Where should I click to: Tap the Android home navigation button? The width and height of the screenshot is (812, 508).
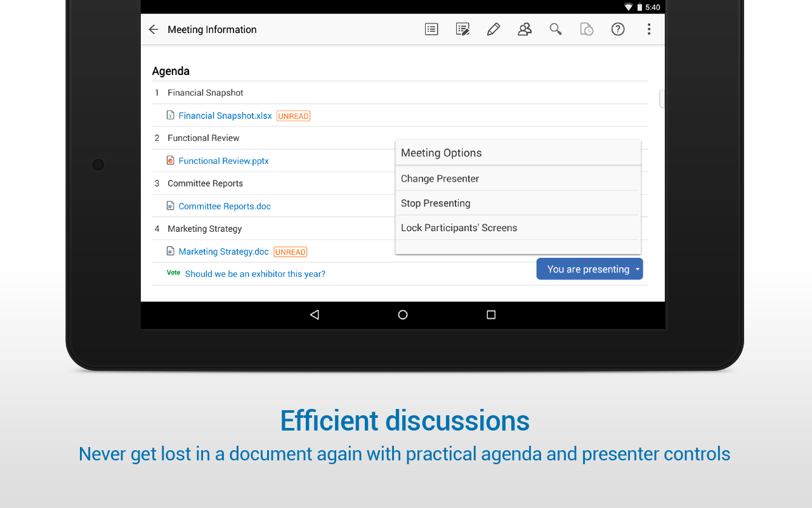pos(403,314)
